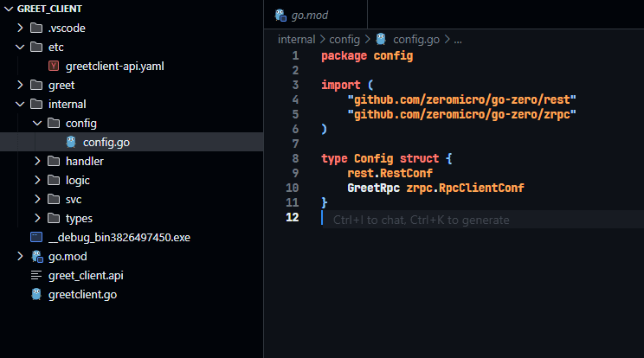Click the Go icon in the go.mod tab

point(280,15)
